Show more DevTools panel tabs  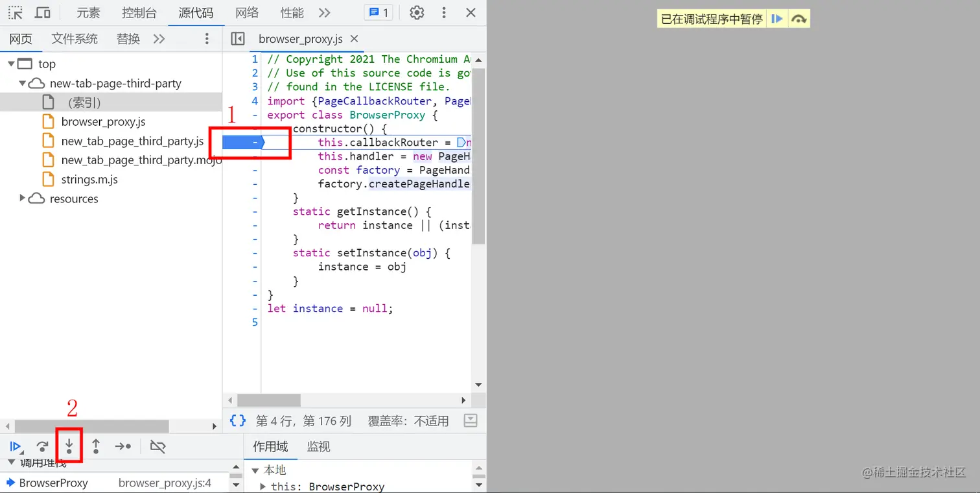click(x=325, y=13)
